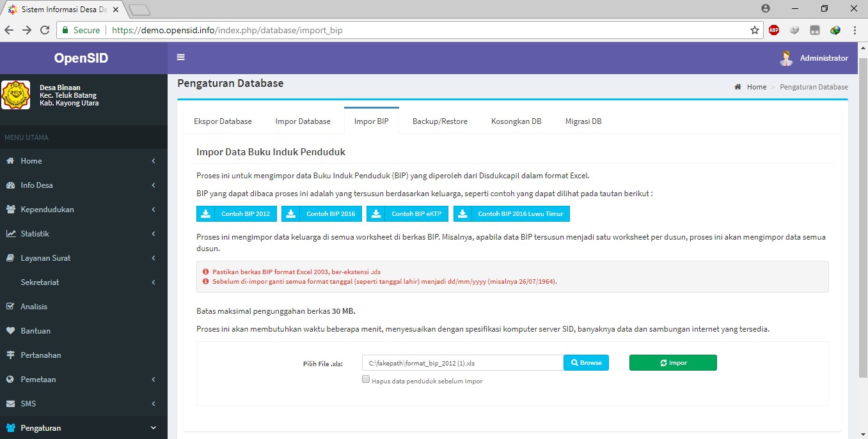Switch to the Impor Database tab
The width and height of the screenshot is (868, 439).
(303, 121)
